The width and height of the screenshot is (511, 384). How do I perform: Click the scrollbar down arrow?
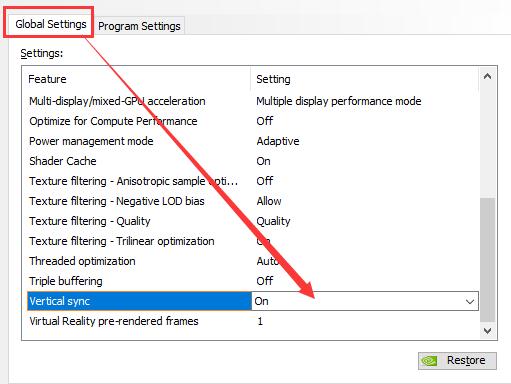click(487, 331)
